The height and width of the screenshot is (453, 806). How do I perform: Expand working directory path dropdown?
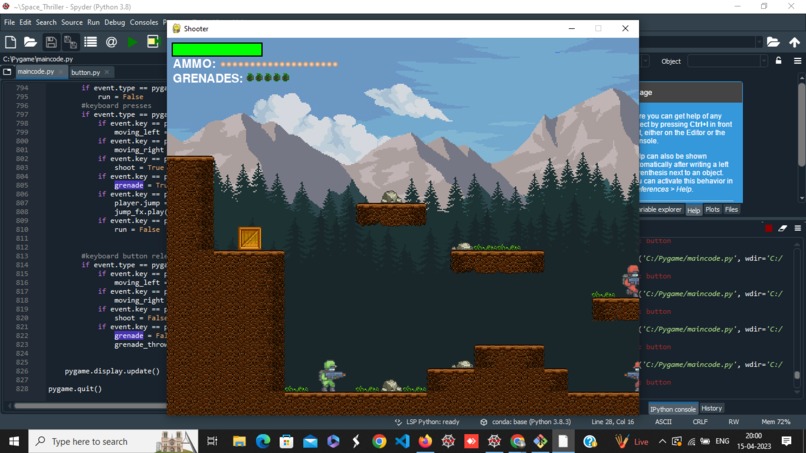[x=759, y=42]
